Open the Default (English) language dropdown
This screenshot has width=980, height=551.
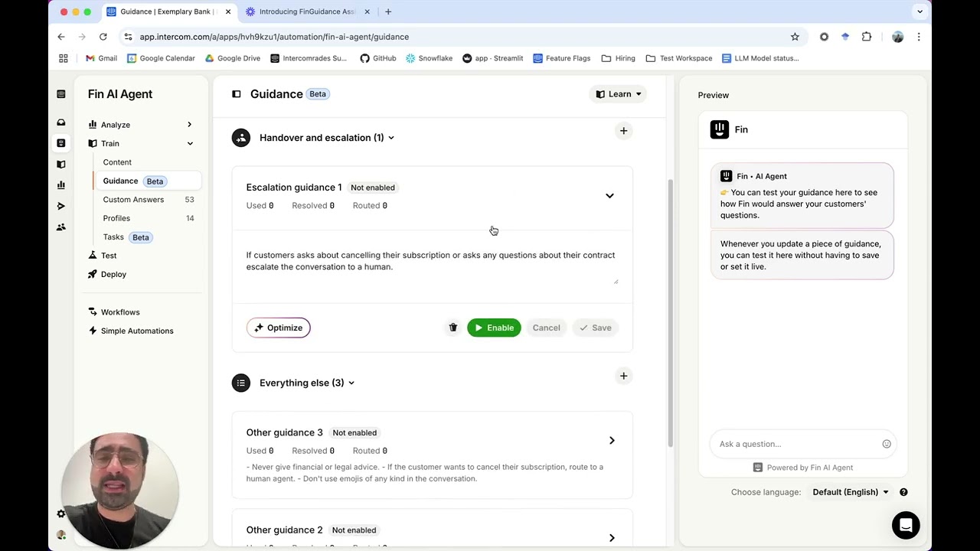[x=851, y=492]
